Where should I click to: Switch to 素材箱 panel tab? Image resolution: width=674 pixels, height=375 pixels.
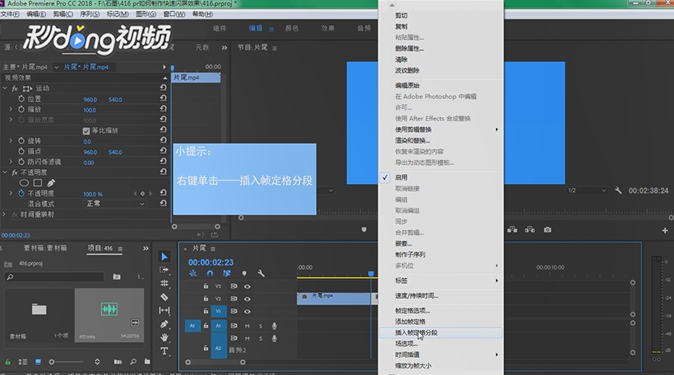pyautogui.click(x=45, y=248)
